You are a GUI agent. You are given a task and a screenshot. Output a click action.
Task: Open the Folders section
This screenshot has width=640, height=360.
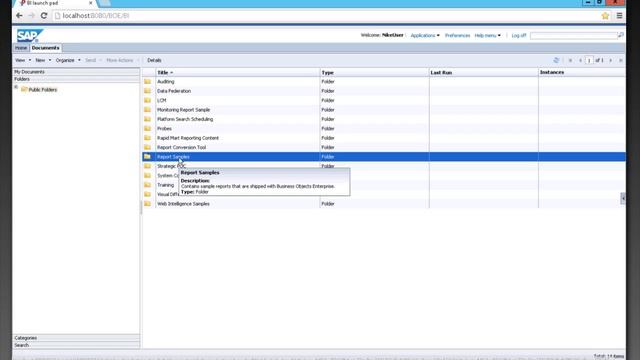[76, 79]
